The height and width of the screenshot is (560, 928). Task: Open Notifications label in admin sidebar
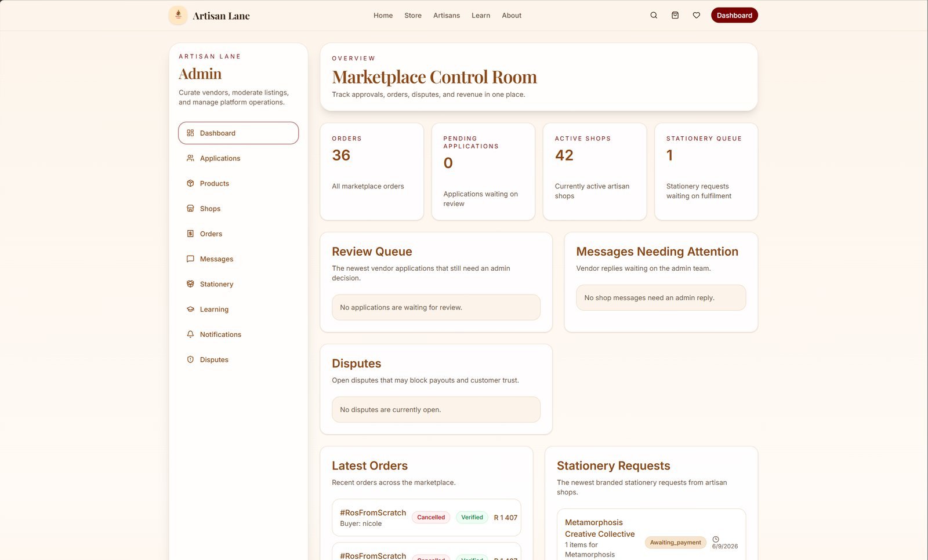[x=220, y=334]
